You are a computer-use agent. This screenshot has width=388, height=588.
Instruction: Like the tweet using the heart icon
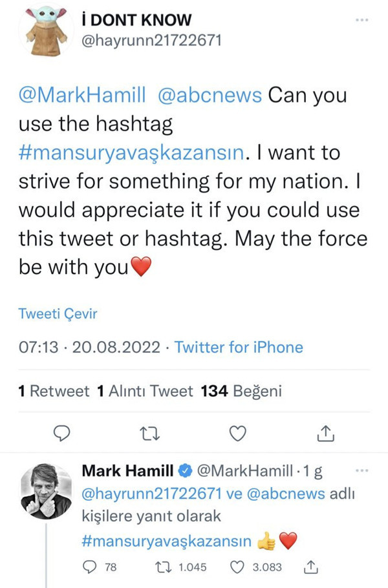coord(237,434)
